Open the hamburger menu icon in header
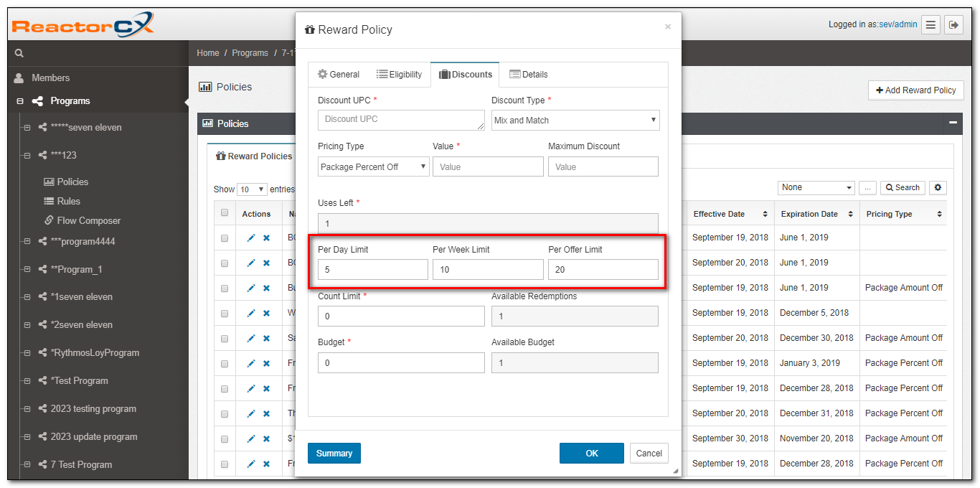This screenshot has width=980, height=488. coord(930,24)
